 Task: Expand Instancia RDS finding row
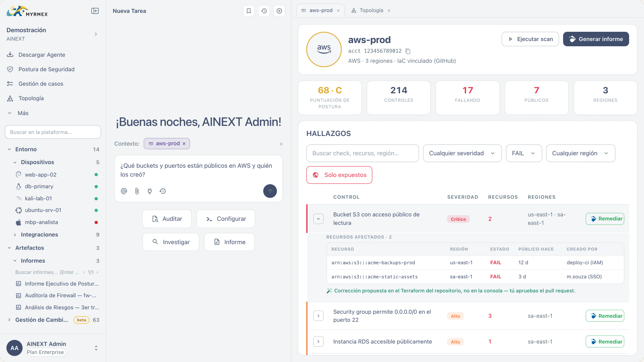coord(318,341)
